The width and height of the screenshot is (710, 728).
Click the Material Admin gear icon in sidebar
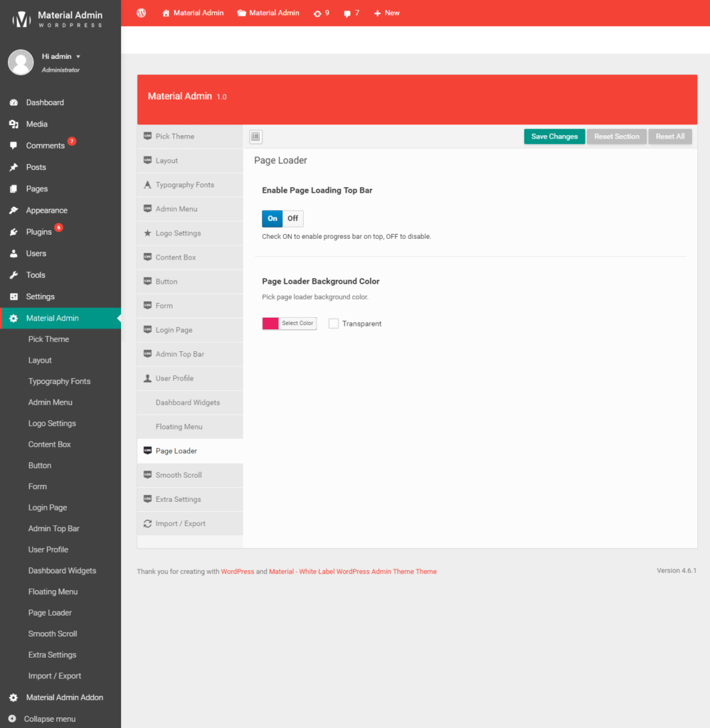click(x=14, y=318)
